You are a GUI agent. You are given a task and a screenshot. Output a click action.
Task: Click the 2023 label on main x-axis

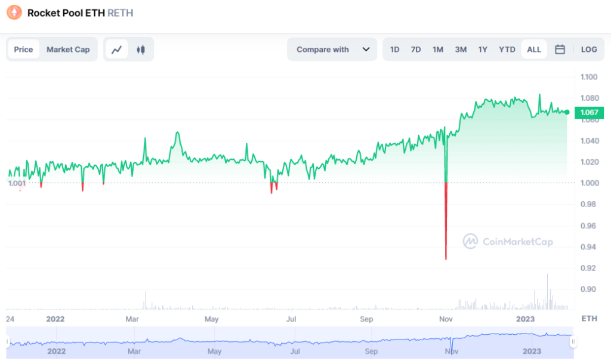pyautogui.click(x=525, y=319)
